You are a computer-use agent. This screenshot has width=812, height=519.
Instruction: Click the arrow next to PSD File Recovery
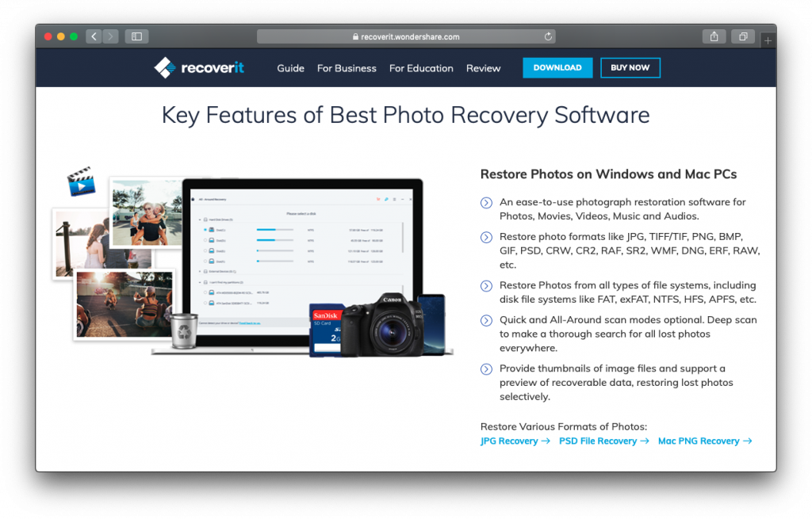coord(644,441)
